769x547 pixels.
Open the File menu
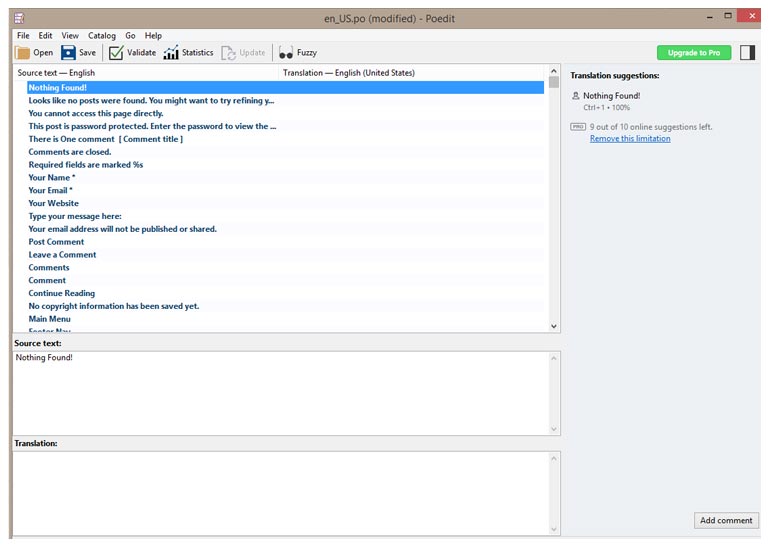click(23, 36)
